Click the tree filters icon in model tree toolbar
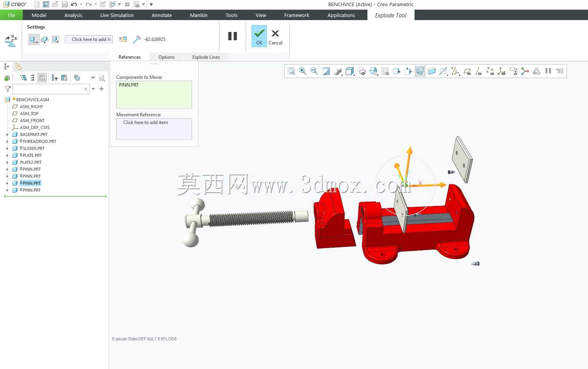The image size is (588, 369). pyautogui.click(x=54, y=78)
